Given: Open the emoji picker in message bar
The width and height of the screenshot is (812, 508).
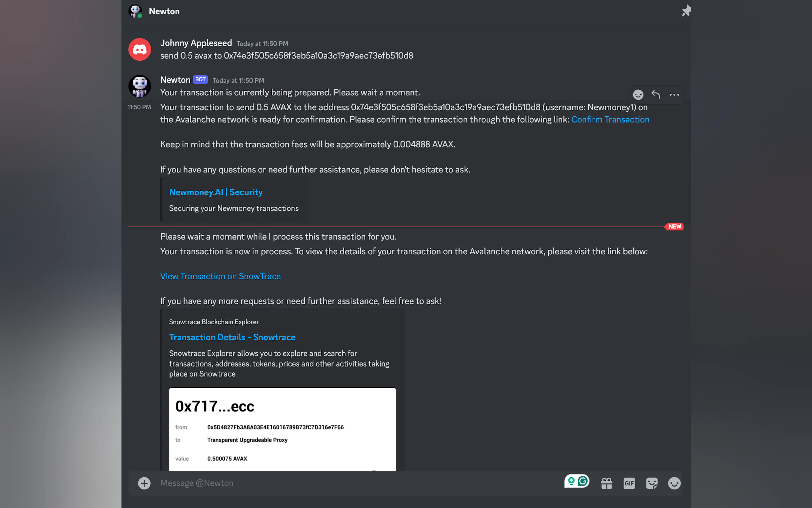Looking at the screenshot, I should click(674, 483).
